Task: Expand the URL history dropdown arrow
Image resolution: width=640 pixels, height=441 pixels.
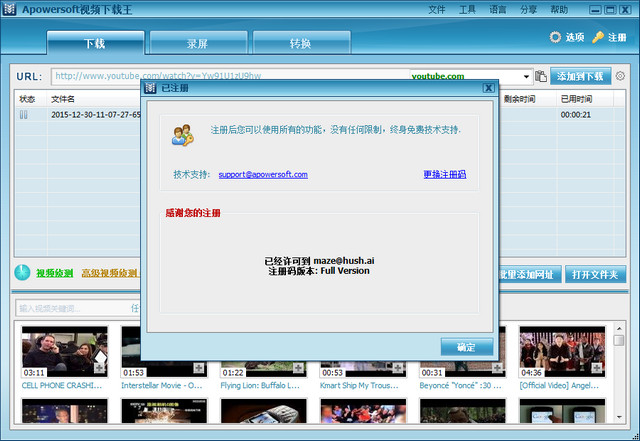Action: pos(526,76)
